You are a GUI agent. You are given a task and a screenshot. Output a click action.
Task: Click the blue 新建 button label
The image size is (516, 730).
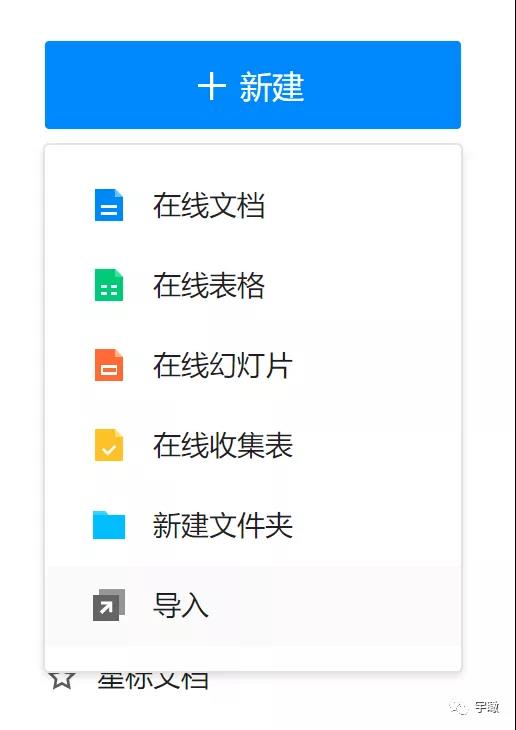point(272,87)
